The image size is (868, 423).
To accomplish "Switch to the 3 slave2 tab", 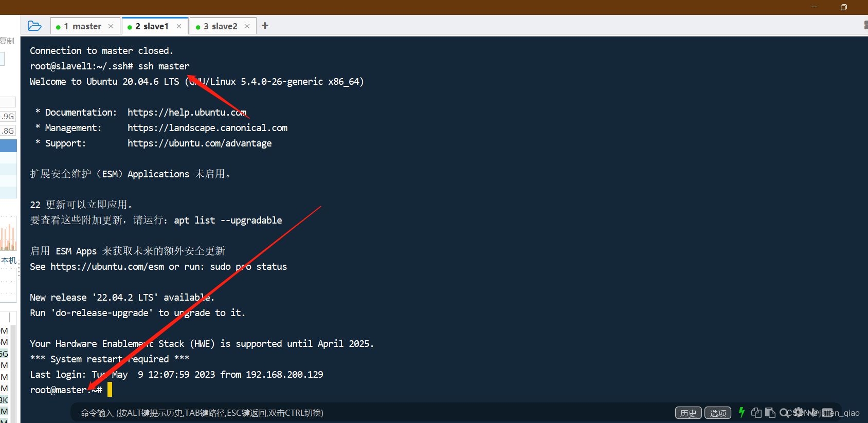I will [223, 26].
